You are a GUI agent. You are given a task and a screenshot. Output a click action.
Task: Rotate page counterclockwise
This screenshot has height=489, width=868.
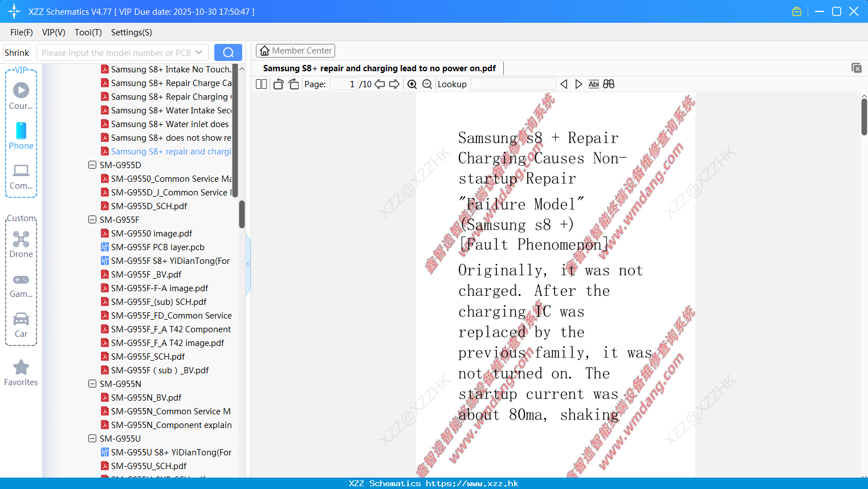278,84
